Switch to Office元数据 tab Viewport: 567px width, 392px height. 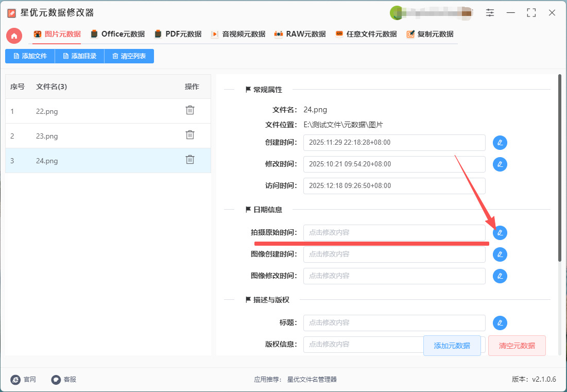click(x=117, y=34)
